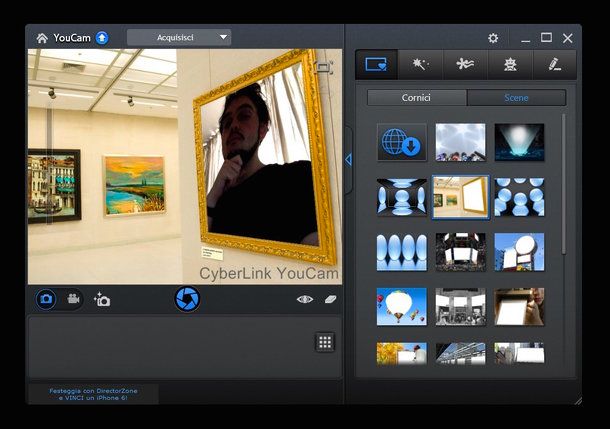This screenshot has width=610, height=429.
Task: Select the roadside billboard sky scene
Action: (519, 252)
